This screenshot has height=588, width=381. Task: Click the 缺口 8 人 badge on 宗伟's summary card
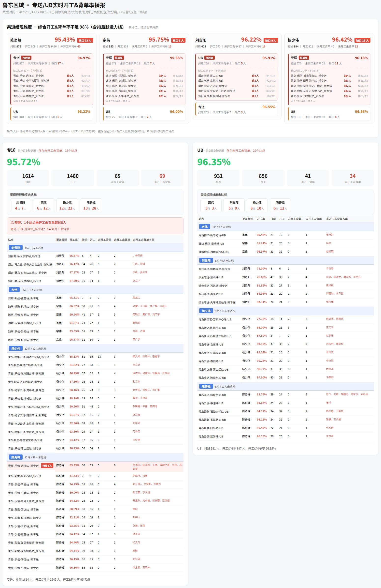178,40
